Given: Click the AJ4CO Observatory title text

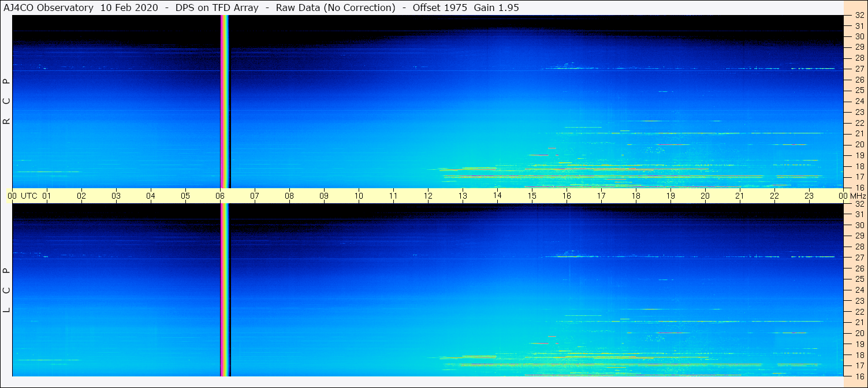Looking at the screenshot, I should coord(48,8).
